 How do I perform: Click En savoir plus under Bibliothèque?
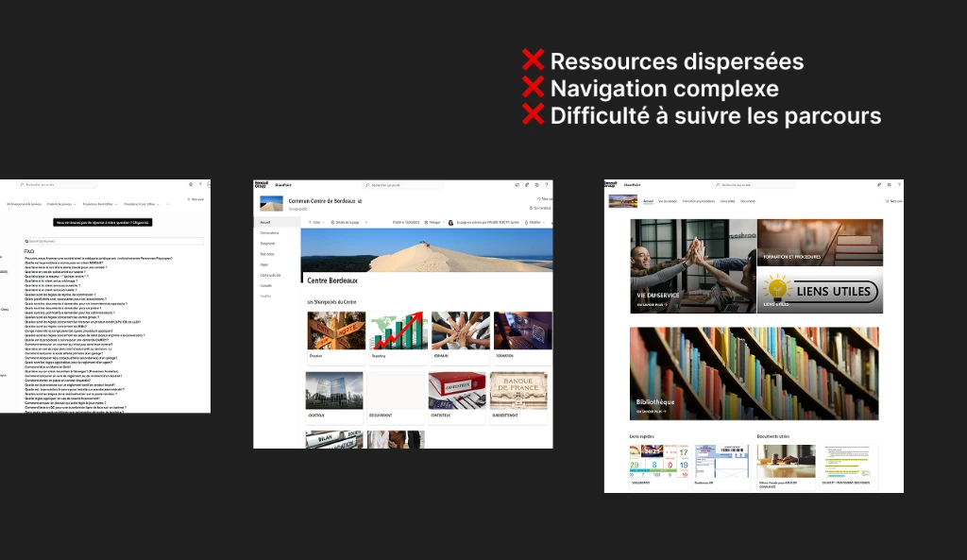(x=652, y=412)
